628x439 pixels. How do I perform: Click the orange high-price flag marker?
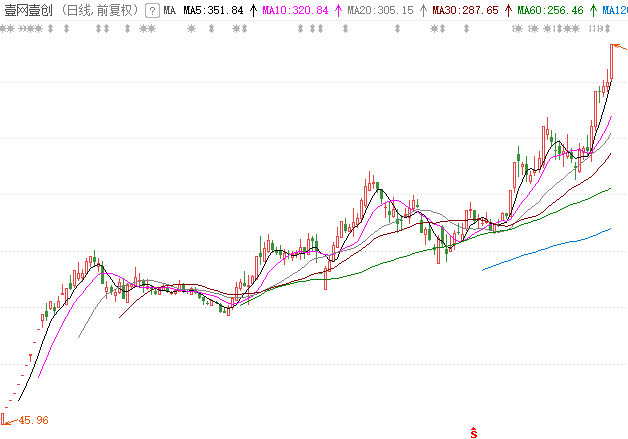coord(618,47)
